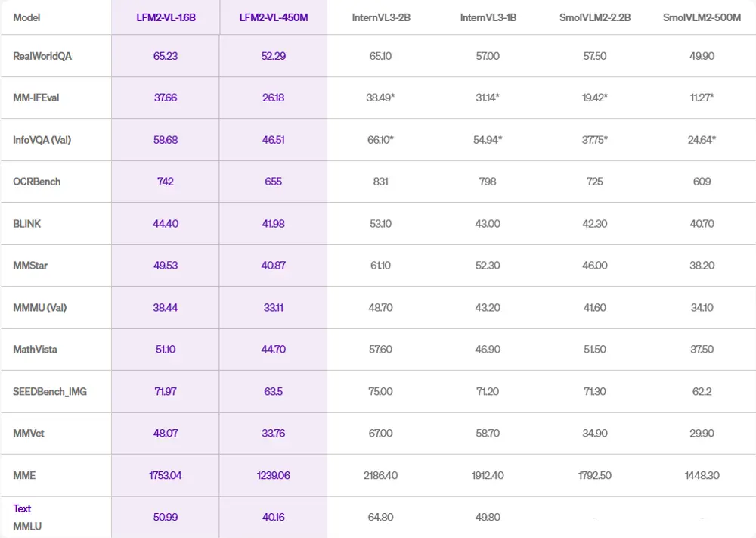Click the SmolVLM2-500M column header

click(x=702, y=17)
